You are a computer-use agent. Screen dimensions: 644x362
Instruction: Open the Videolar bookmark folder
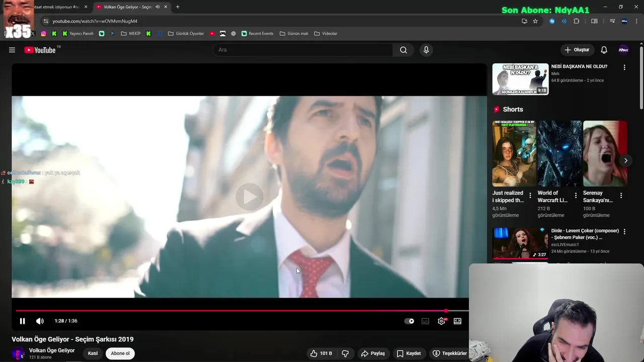coord(326,34)
